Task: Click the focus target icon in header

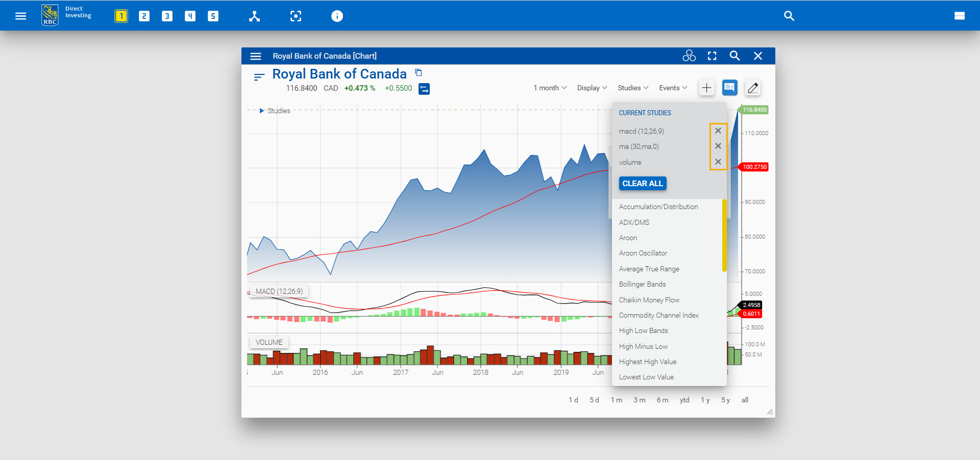Action: (296, 16)
